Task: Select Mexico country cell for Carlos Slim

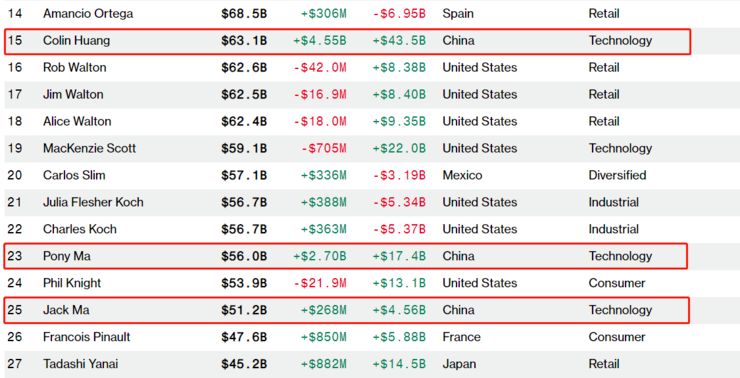Action: pyautogui.click(x=462, y=175)
